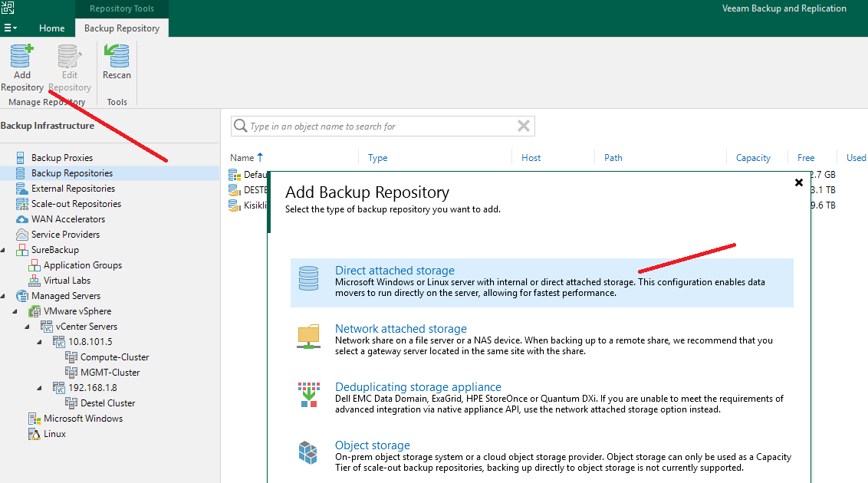Click the Application Groups icon
This screenshot has width=868, height=483.
coord(35,265)
